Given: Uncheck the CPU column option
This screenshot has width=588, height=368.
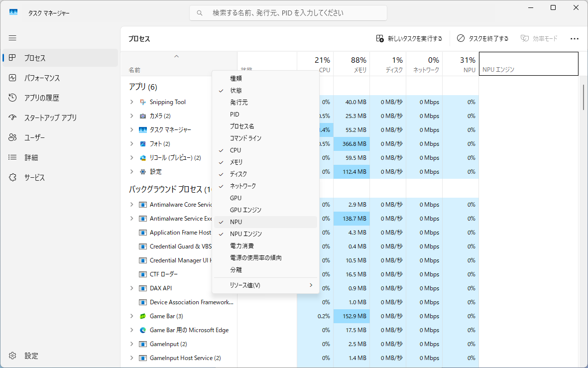Looking at the screenshot, I should pos(265,150).
